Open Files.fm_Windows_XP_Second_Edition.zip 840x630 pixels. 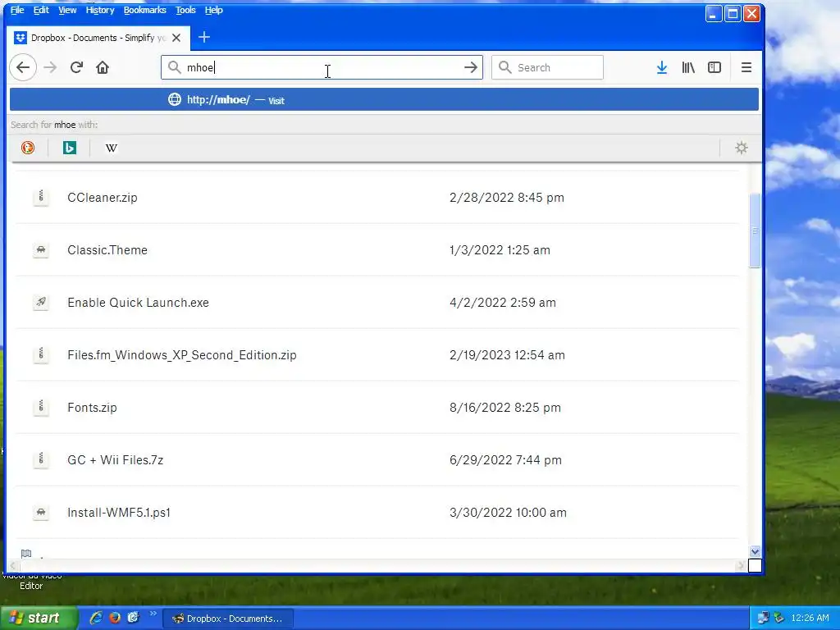tap(181, 354)
